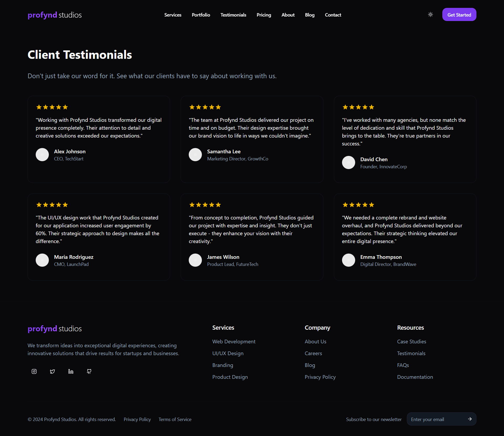
Task: Click Emma Thompson's avatar image
Action: [349, 260]
